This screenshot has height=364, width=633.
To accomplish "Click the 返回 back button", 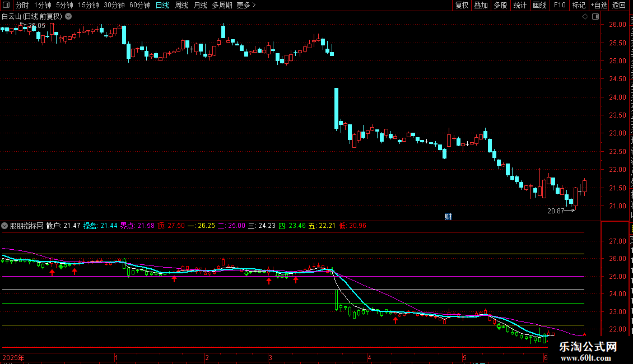I will click(619, 5).
